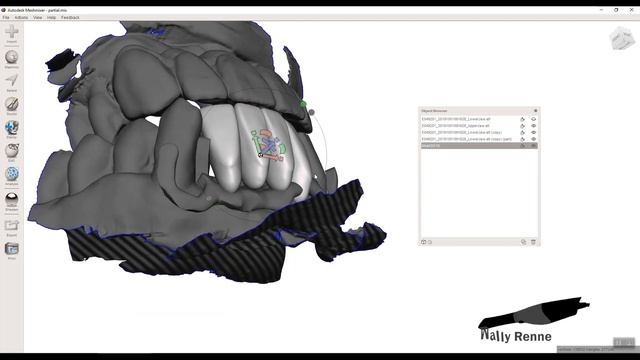Click the green rotation handle of the transform gizmo

[x=303, y=104]
